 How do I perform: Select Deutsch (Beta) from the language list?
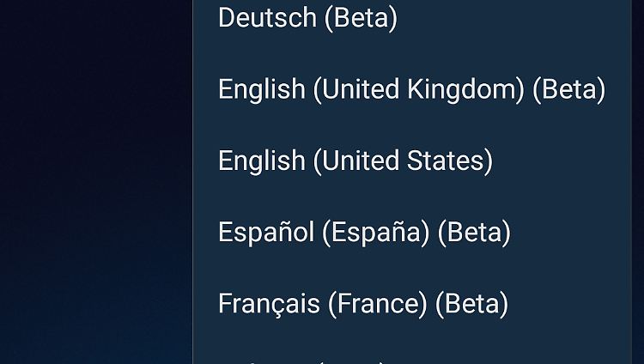307,18
